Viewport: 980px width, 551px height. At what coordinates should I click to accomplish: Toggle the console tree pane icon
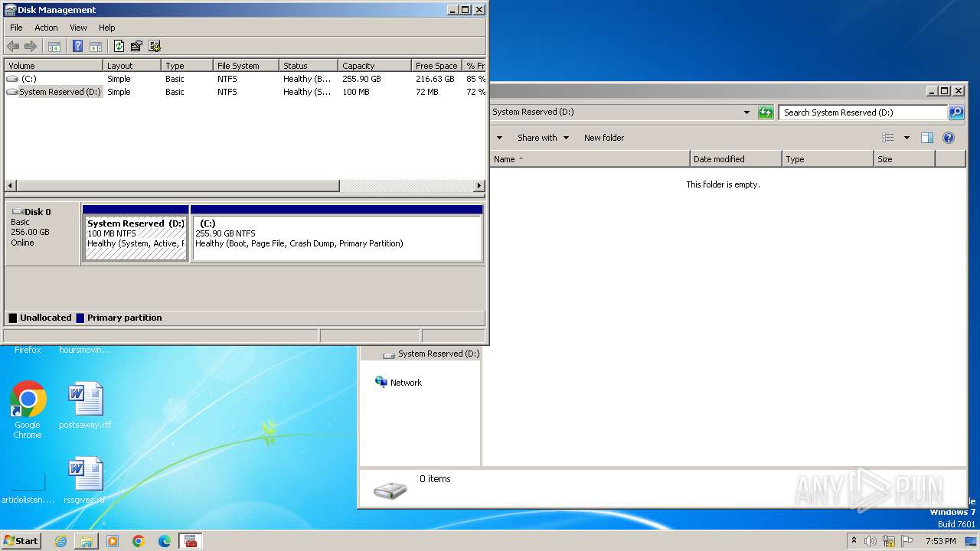[x=54, y=46]
